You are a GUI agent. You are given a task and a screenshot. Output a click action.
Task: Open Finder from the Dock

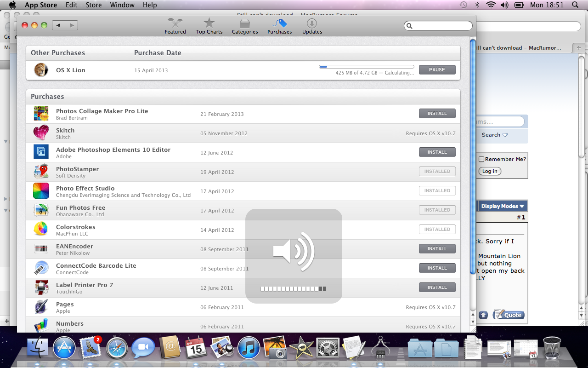pyautogui.click(x=38, y=348)
